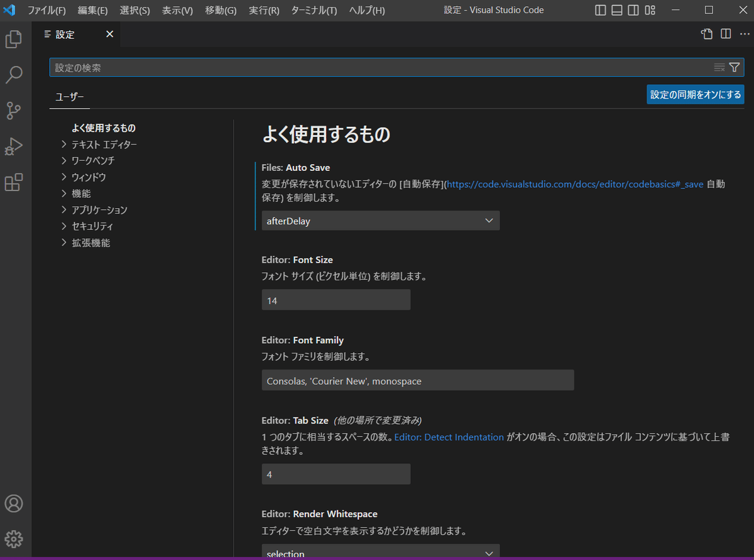Open the Extensions view

point(14,182)
